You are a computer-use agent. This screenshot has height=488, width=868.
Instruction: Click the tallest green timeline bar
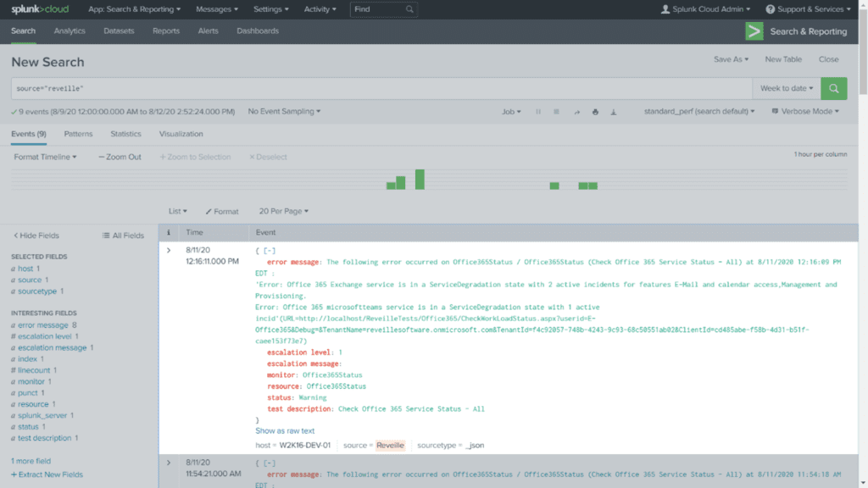pyautogui.click(x=420, y=180)
